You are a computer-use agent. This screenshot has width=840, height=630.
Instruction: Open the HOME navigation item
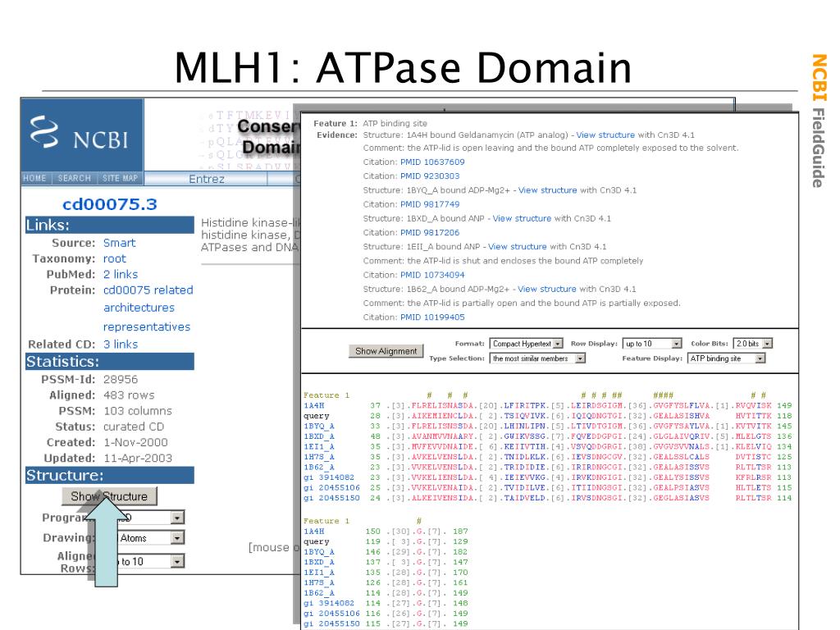pyautogui.click(x=34, y=178)
